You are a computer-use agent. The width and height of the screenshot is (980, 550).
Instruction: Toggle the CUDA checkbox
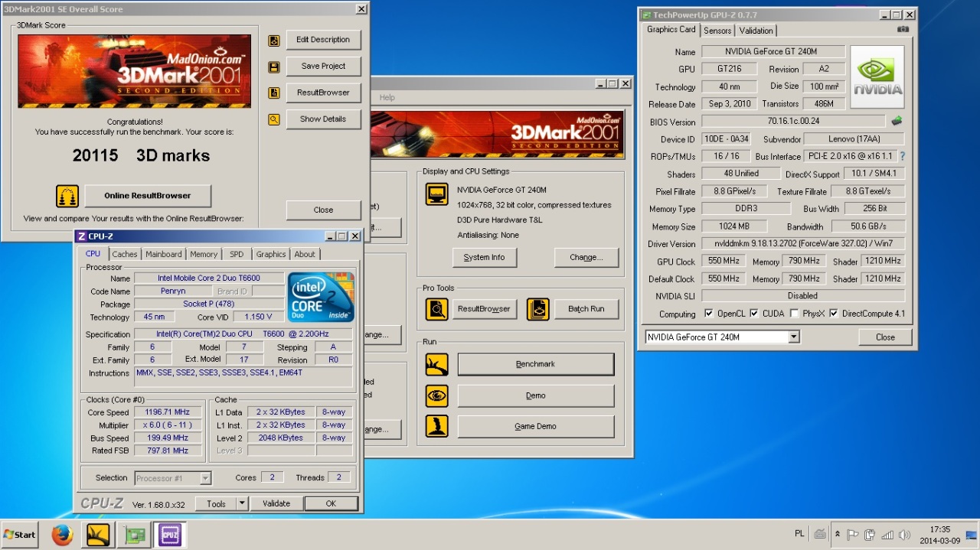pyautogui.click(x=754, y=314)
